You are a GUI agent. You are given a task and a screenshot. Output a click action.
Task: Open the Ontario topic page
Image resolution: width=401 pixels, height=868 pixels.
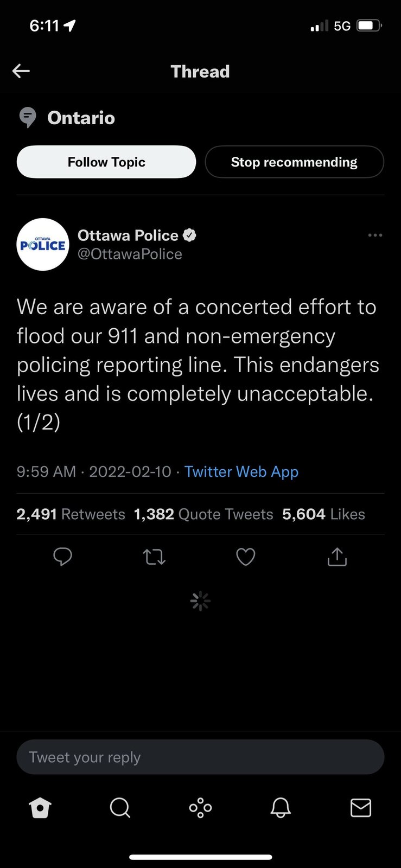pyautogui.click(x=81, y=118)
